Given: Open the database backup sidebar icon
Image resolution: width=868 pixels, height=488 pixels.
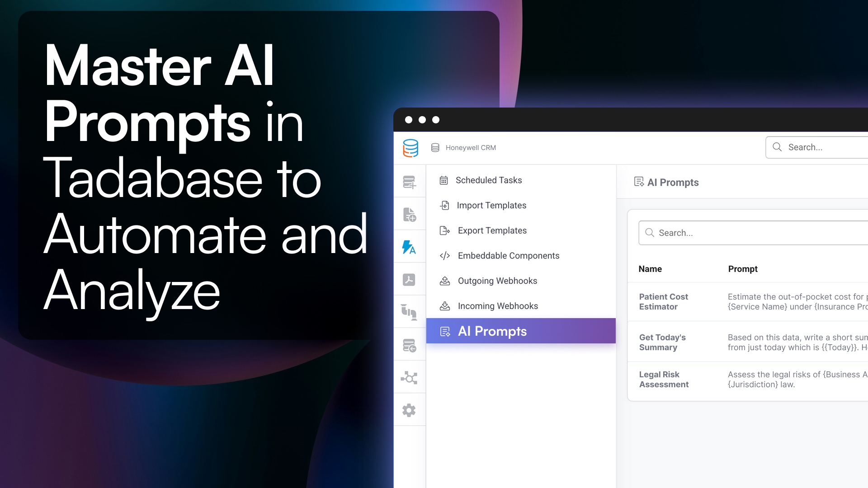Looking at the screenshot, I should 410,345.
